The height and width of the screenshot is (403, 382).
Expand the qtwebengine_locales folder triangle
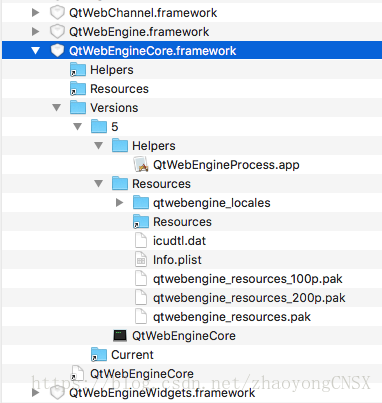pos(119,203)
